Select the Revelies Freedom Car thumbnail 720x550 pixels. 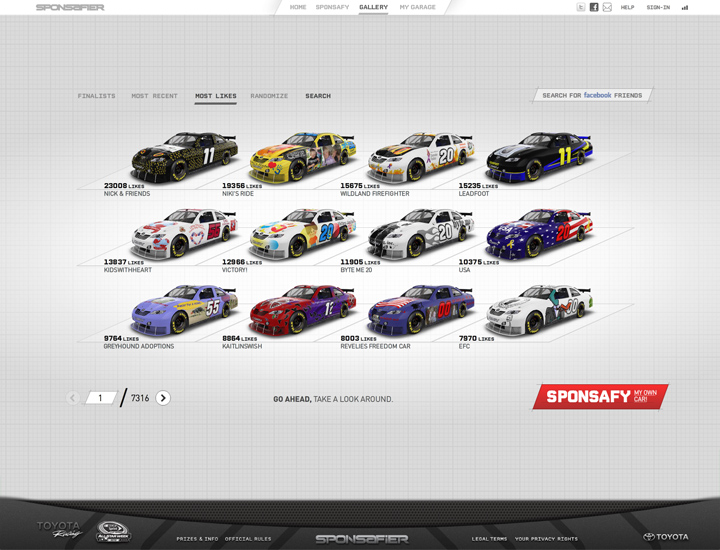pyautogui.click(x=421, y=310)
